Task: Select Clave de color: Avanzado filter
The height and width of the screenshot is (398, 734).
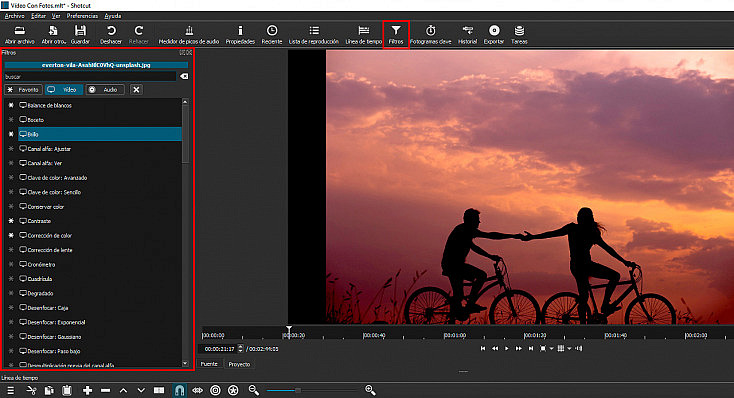Action: [x=100, y=178]
